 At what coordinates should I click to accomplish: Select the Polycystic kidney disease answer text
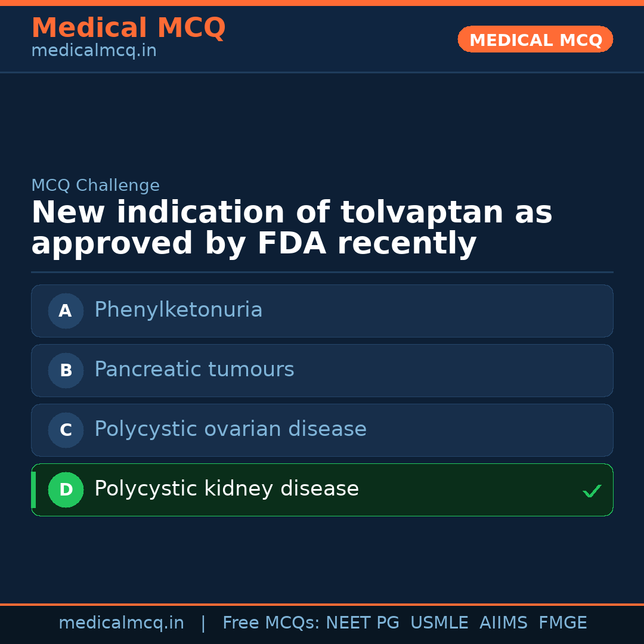227,489
